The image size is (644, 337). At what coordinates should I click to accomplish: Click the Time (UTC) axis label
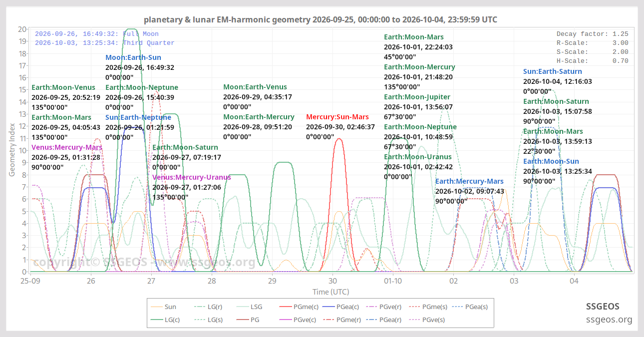pyautogui.click(x=331, y=292)
